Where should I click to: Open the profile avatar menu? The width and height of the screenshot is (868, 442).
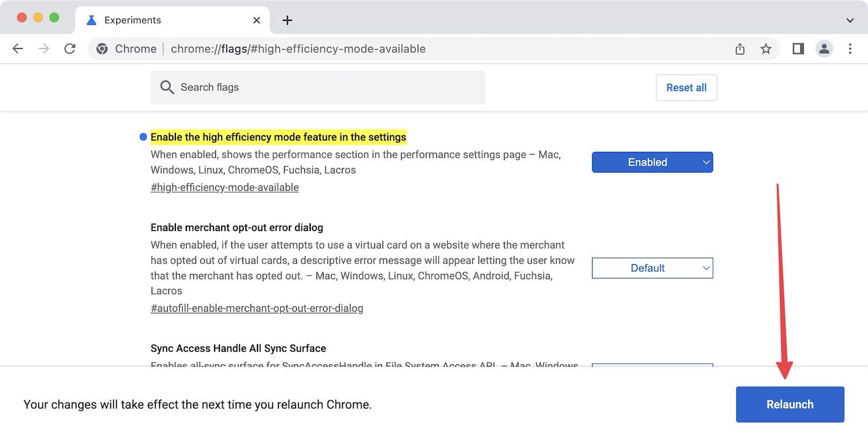pyautogui.click(x=824, y=49)
